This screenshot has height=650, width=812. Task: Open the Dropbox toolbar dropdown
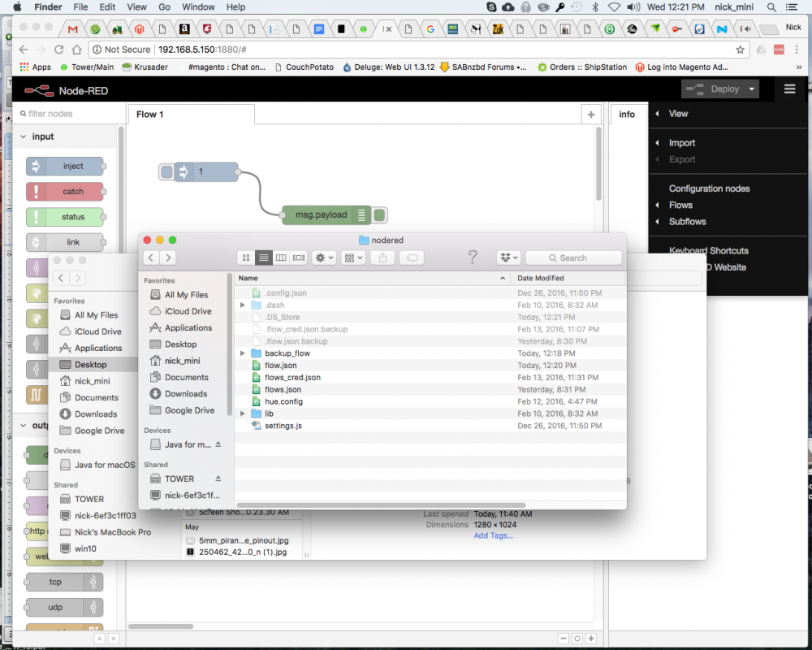pos(508,258)
